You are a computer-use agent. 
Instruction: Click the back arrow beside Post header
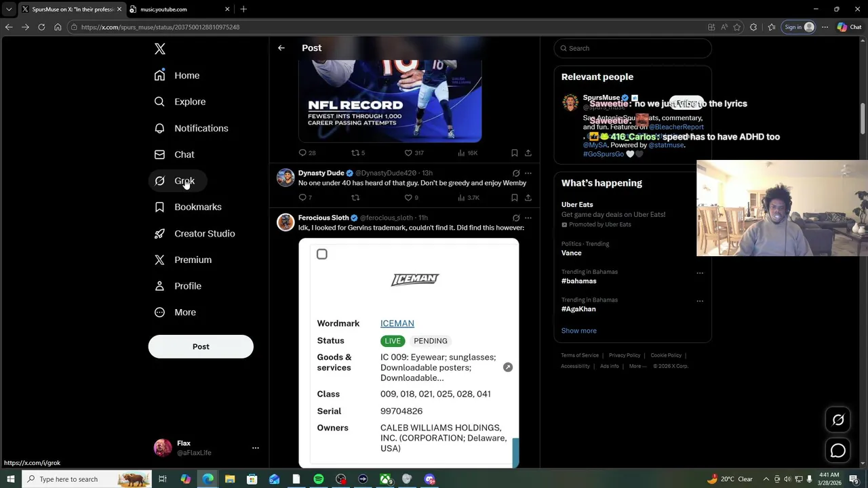click(x=281, y=48)
